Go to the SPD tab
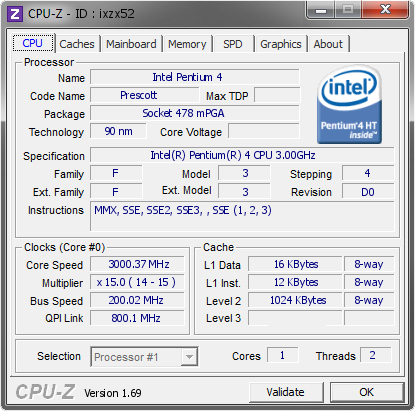Viewport: 415px width, 411px height. [x=233, y=44]
